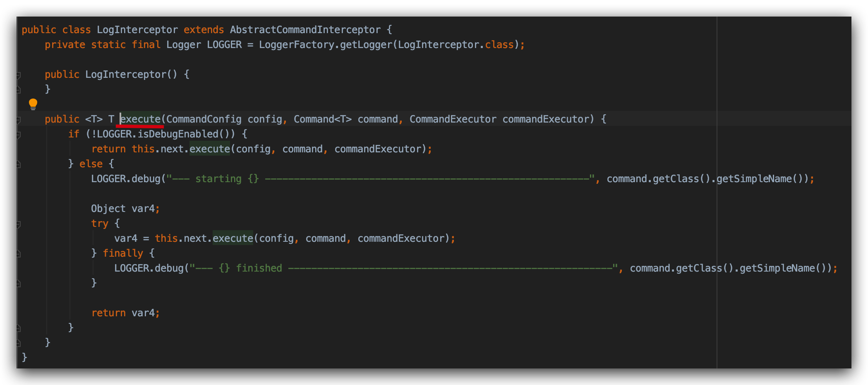This screenshot has width=868, height=385.
Task: Click LOGGER.debug on the finished line
Action: 149,268
